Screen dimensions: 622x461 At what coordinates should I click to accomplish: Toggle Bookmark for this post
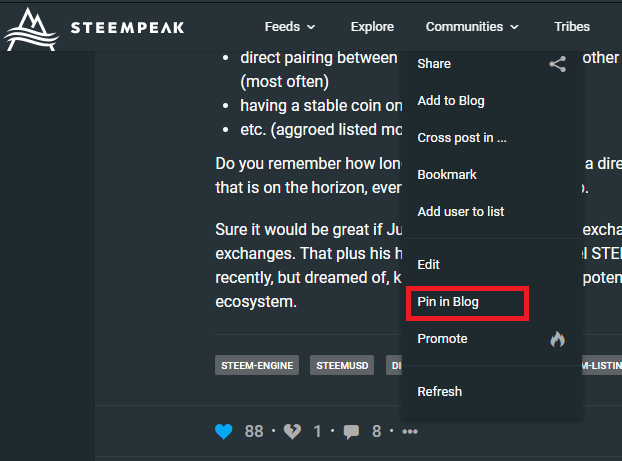coord(446,174)
